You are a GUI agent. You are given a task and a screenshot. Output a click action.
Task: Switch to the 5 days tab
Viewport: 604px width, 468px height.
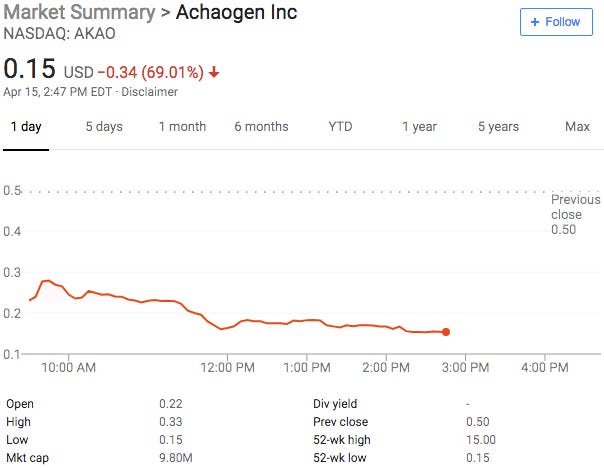104,127
